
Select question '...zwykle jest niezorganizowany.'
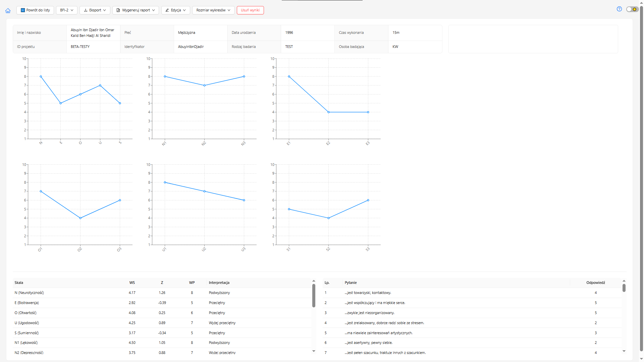click(x=472, y=313)
